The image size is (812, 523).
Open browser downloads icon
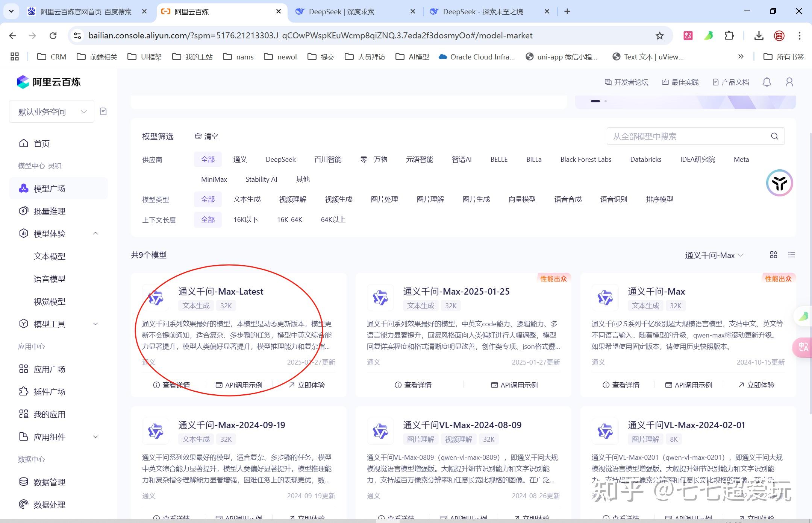(x=759, y=36)
